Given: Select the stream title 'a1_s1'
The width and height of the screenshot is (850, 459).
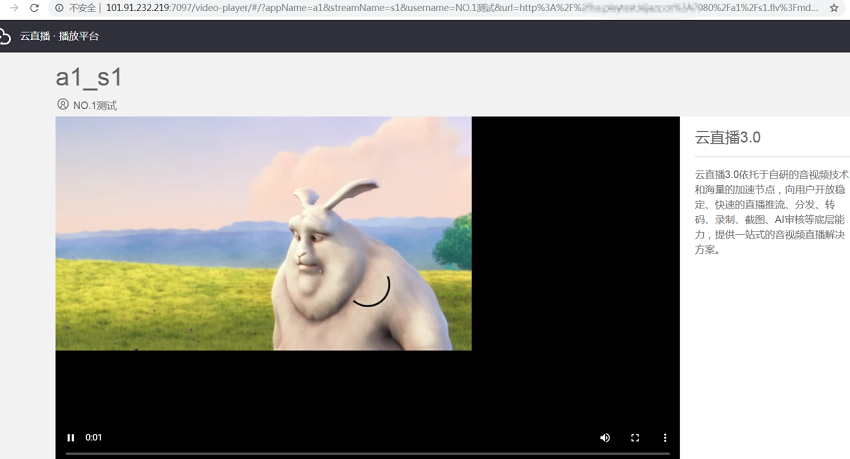Looking at the screenshot, I should coord(89,77).
